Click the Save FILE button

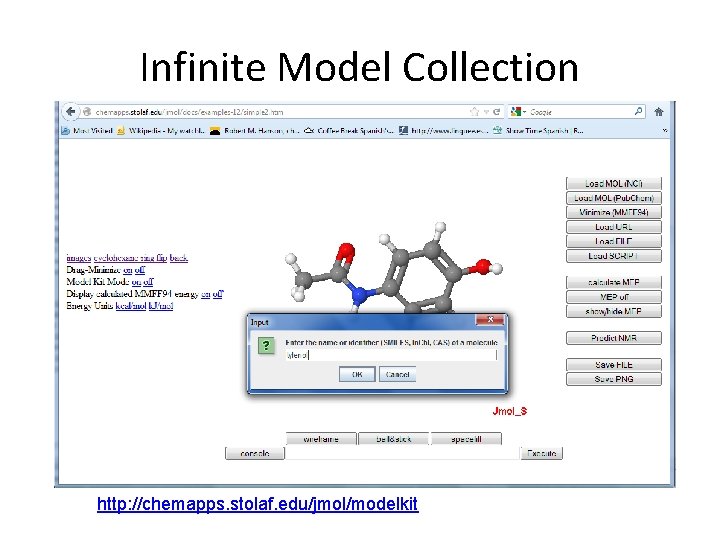tap(614, 365)
